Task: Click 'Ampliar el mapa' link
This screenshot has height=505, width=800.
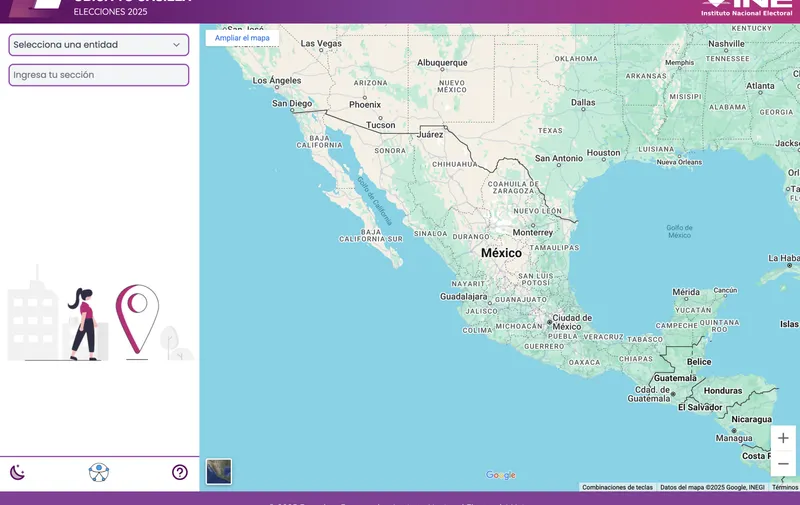Action: coord(242,38)
